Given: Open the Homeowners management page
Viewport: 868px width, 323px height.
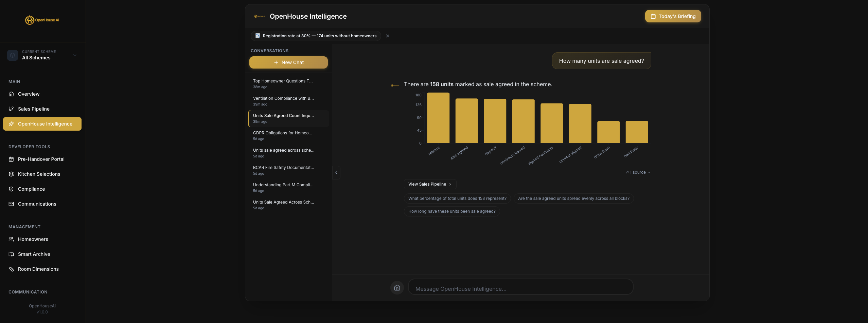Looking at the screenshot, I should pos(33,239).
